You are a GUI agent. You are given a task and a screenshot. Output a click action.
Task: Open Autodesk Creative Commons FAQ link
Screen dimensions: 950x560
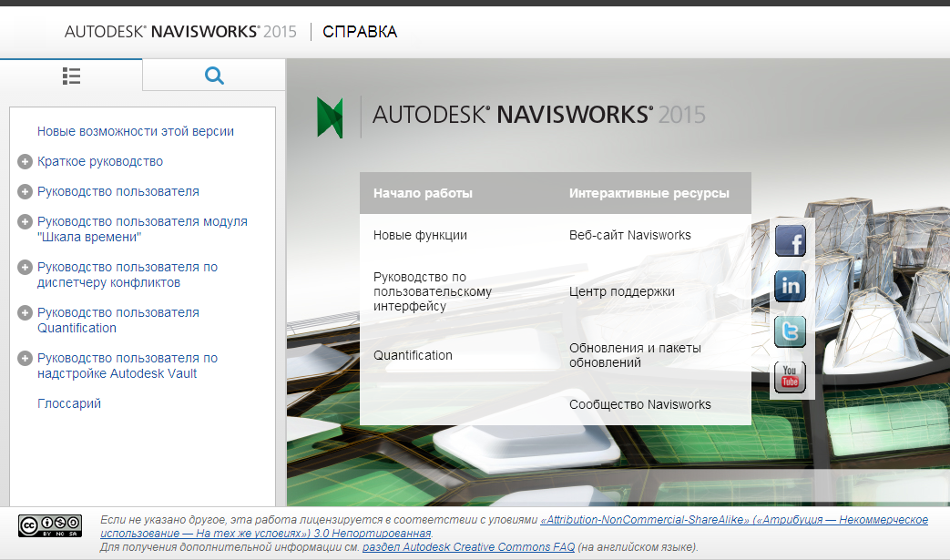point(468,546)
